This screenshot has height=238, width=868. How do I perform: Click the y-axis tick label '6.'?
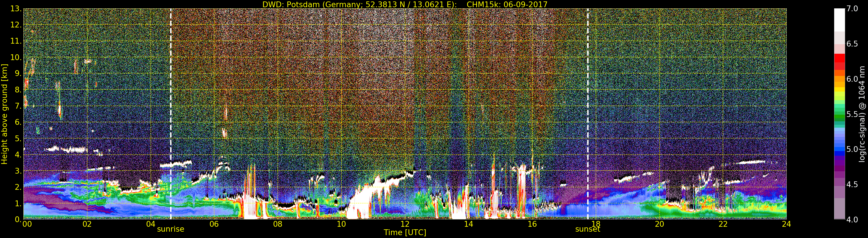(x=18, y=122)
